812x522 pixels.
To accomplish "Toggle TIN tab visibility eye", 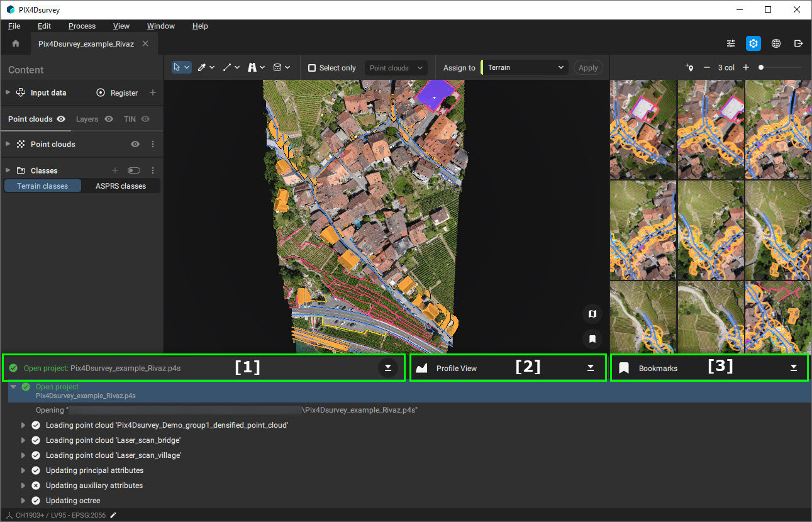I will (x=145, y=119).
